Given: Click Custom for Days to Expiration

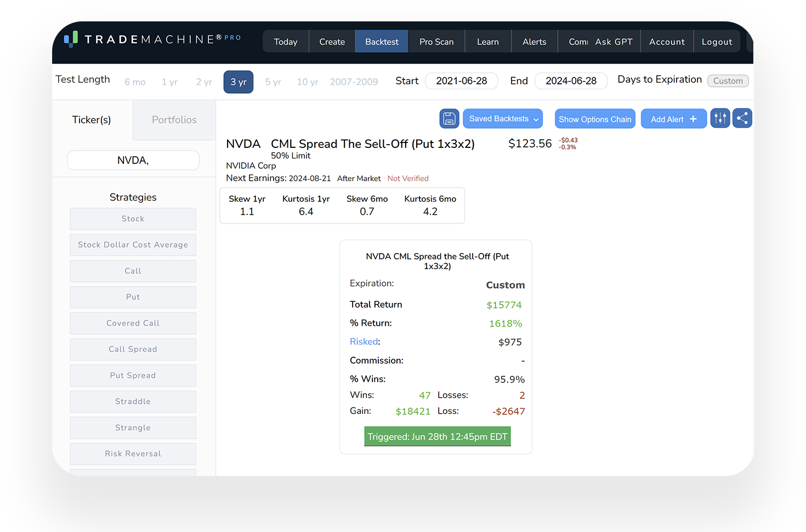Looking at the screenshot, I should coord(728,81).
